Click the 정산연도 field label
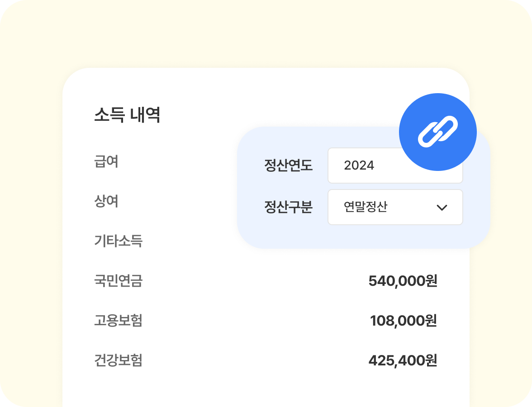Image resolution: width=532 pixels, height=407 pixels. pos(288,166)
